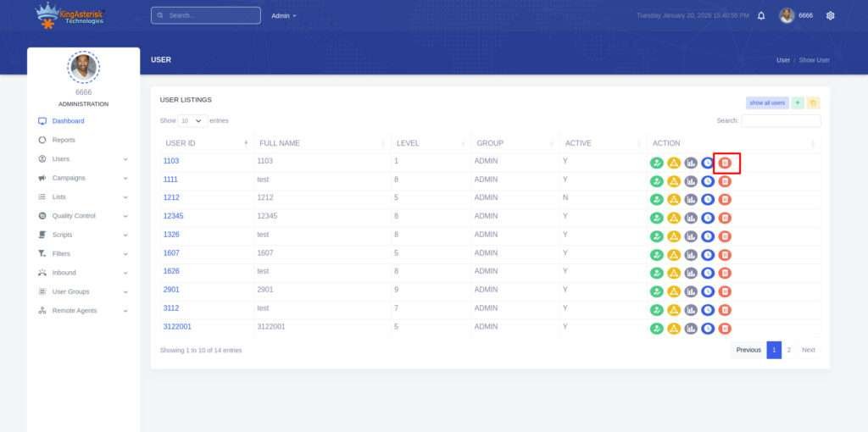
Task: Click the 6666 avatar in the top bar
Action: click(x=787, y=15)
